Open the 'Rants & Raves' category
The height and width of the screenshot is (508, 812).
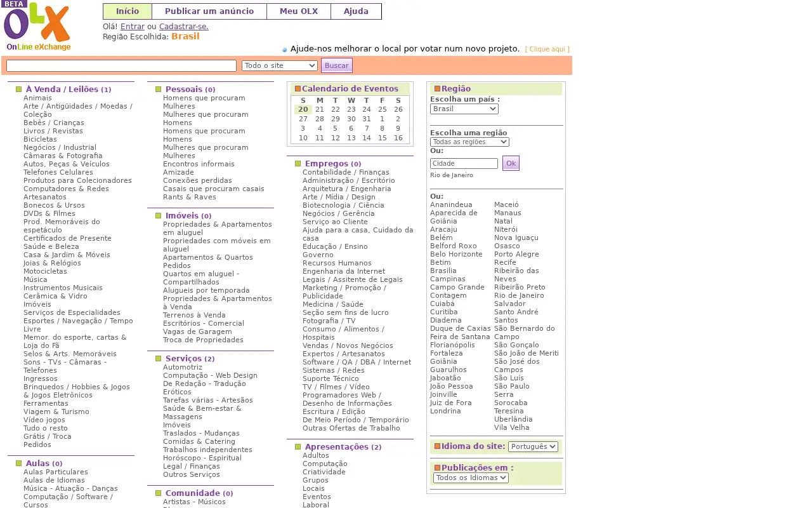[190, 197]
